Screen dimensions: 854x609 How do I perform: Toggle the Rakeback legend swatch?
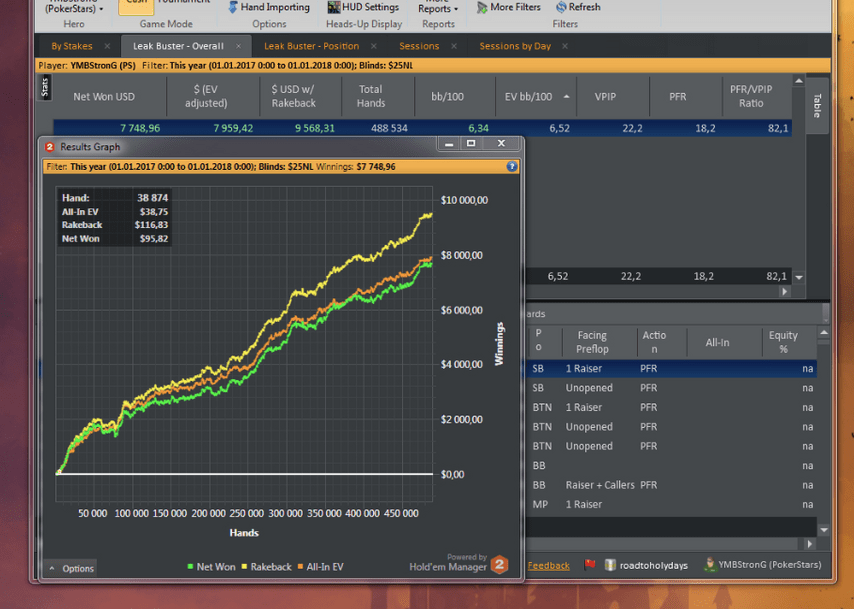(244, 567)
